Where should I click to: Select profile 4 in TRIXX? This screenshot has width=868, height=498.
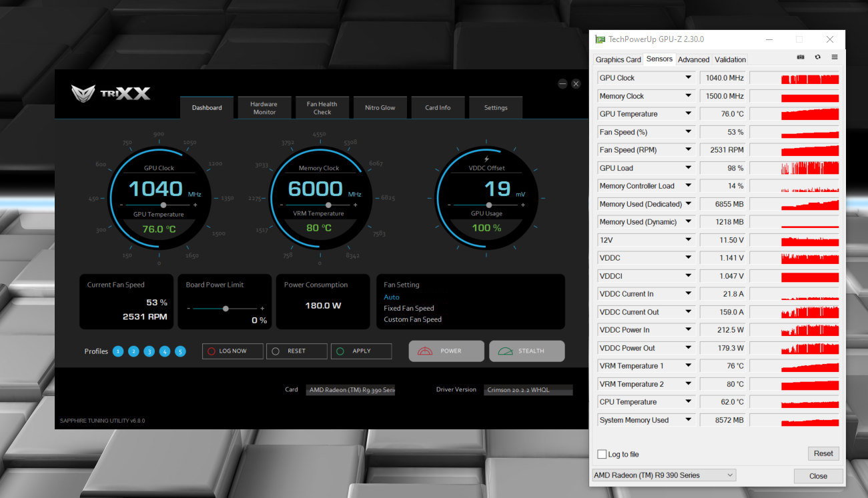point(165,351)
